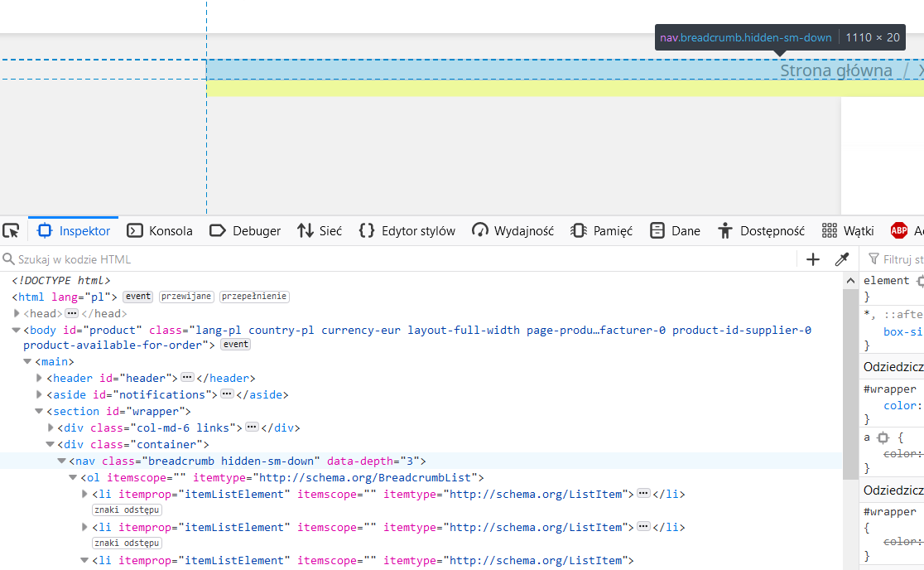Click the przepełnienie badge

254,297
